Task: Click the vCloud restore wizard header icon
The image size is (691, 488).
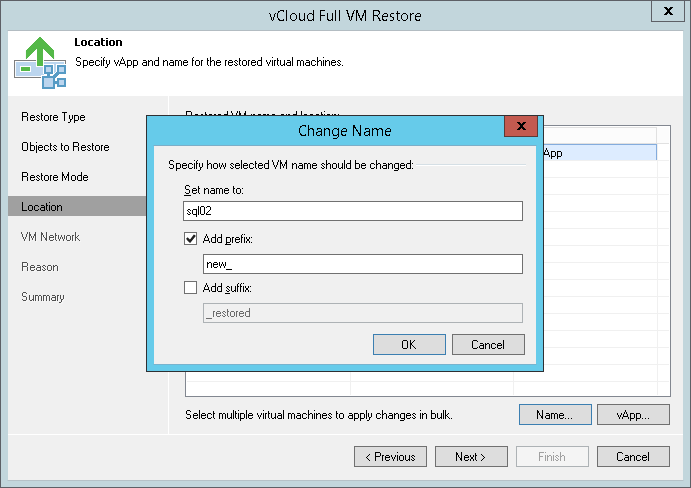Action: pos(40,61)
